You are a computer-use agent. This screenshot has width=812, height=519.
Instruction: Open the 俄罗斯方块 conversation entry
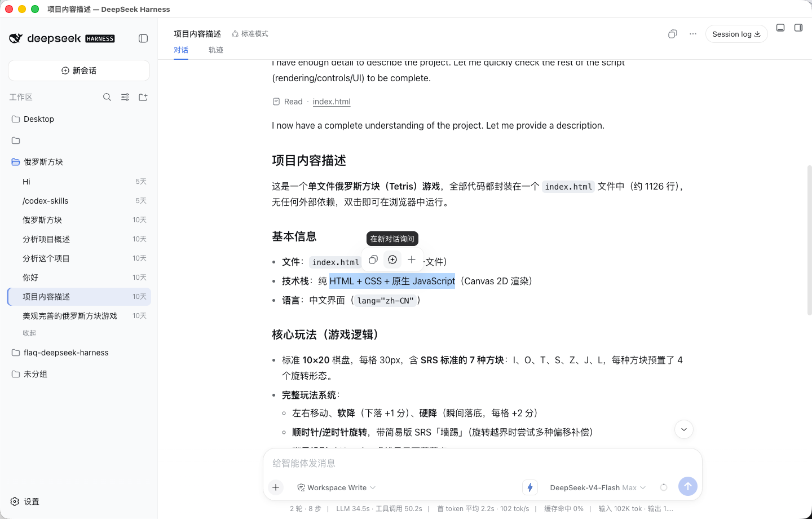click(x=79, y=220)
